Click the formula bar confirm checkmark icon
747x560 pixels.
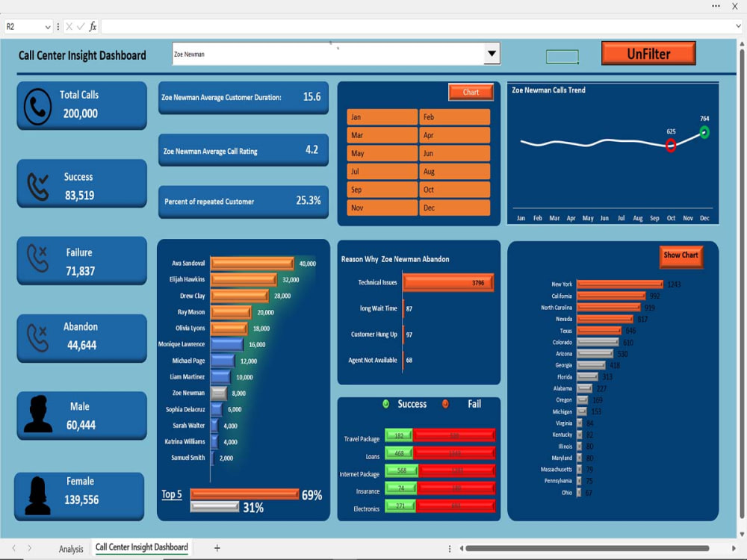pyautogui.click(x=81, y=27)
